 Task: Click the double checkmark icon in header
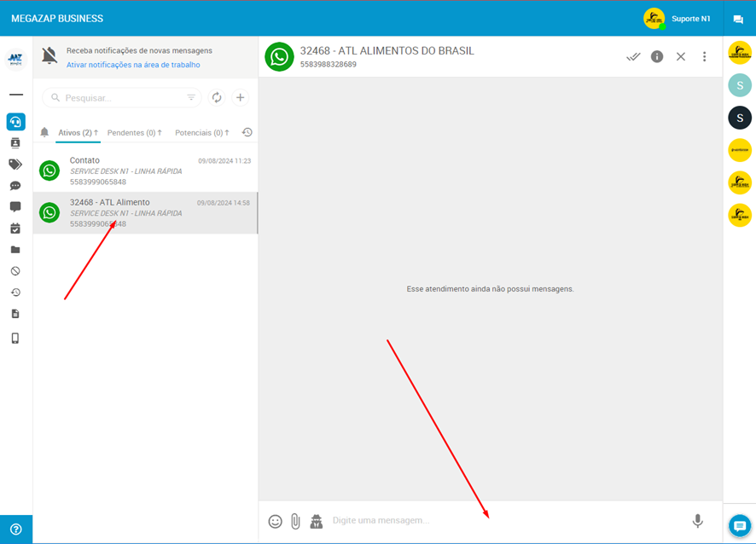(633, 56)
